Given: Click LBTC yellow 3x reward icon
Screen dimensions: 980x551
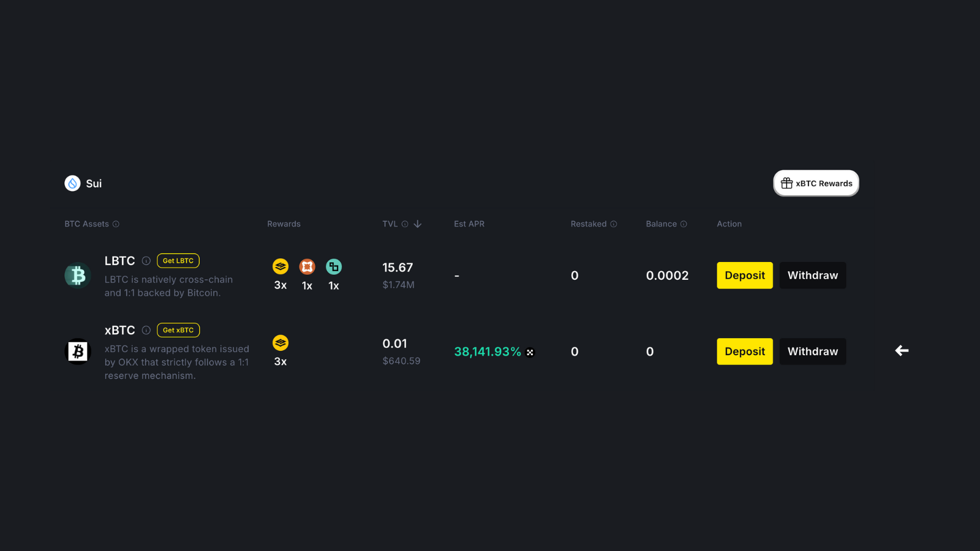Looking at the screenshot, I should pyautogui.click(x=281, y=266).
